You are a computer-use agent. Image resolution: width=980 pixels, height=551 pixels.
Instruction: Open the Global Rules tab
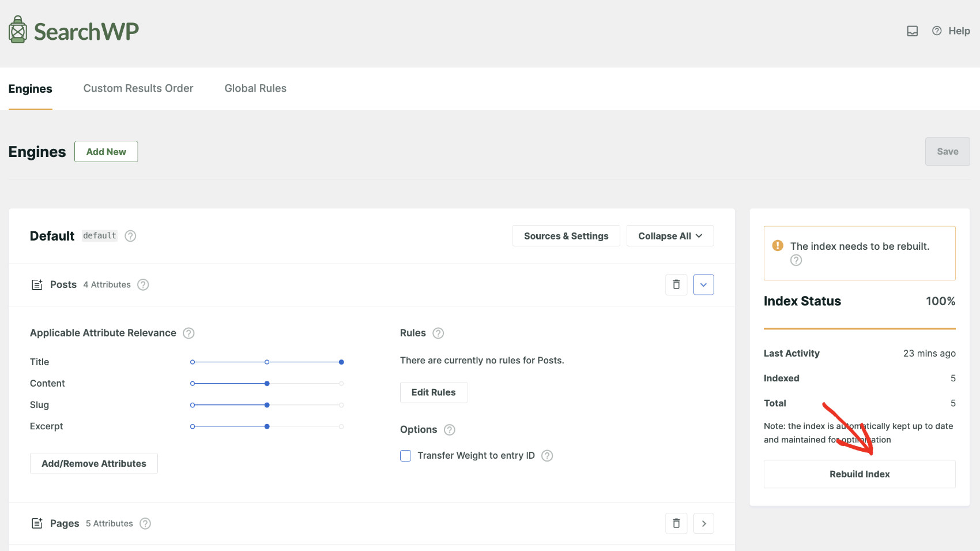(x=255, y=88)
